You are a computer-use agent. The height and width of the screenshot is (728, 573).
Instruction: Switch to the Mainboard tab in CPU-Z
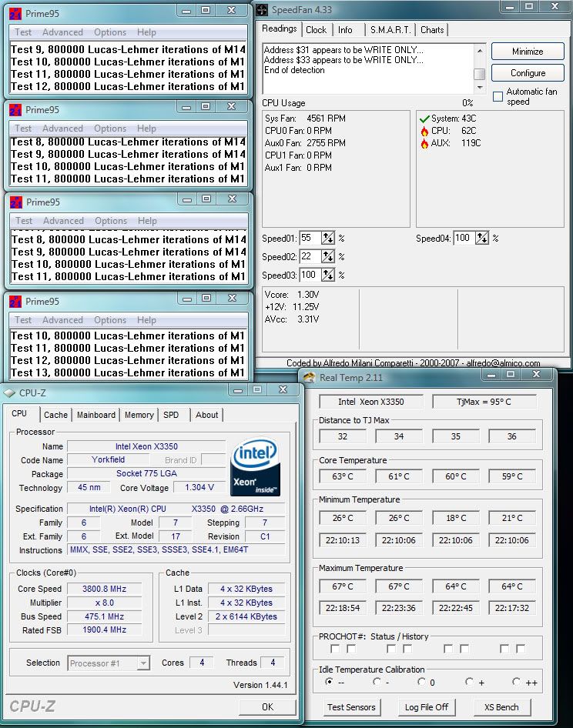[96, 415]
